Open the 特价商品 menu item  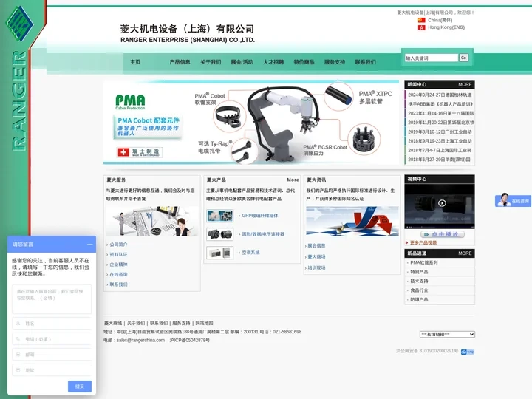click(304, 62)
